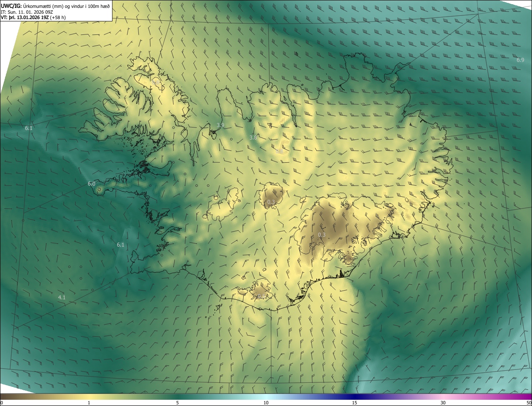
Task: Click the map value label "3.8"
Action: [x=253, y=137]
